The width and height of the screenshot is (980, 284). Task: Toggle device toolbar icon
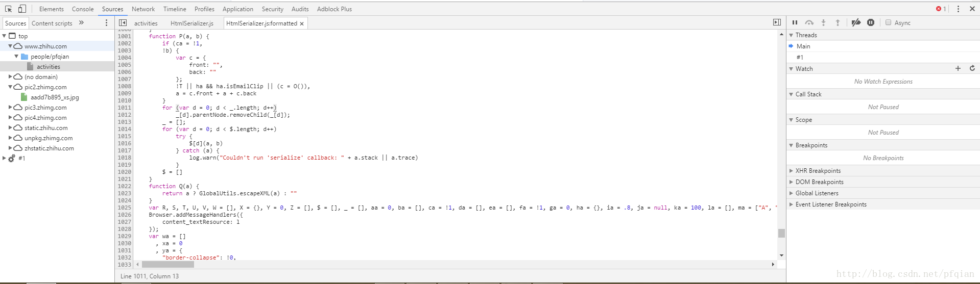coord(22,9)
